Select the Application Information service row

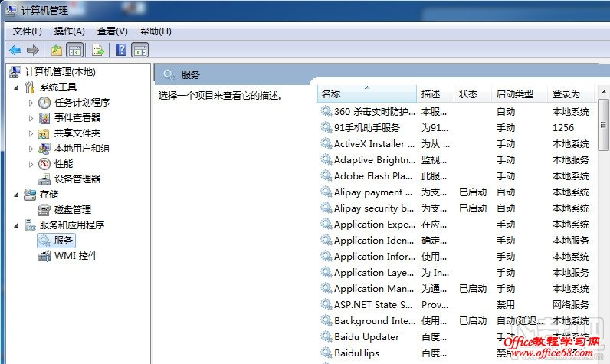(x=456, y=256)
